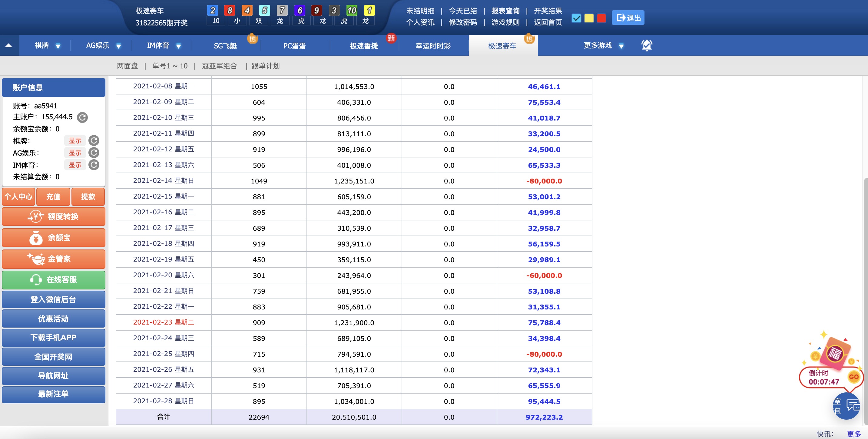Open 余额宝
Viewport: 868px width, 439px height.
click(x=54, y=238)
